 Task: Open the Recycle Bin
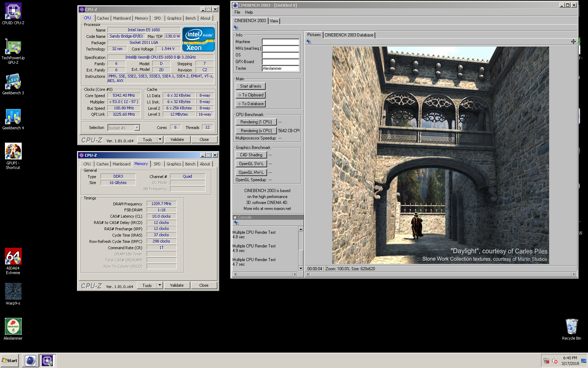(x=572, y=329)
